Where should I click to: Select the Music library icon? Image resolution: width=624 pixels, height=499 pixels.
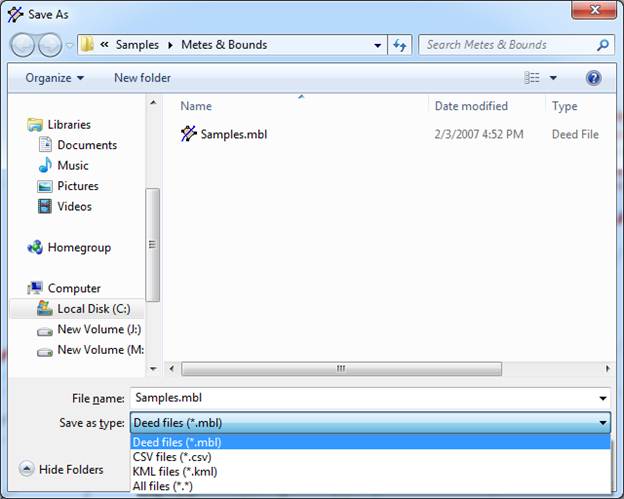(x=45, y=166)
